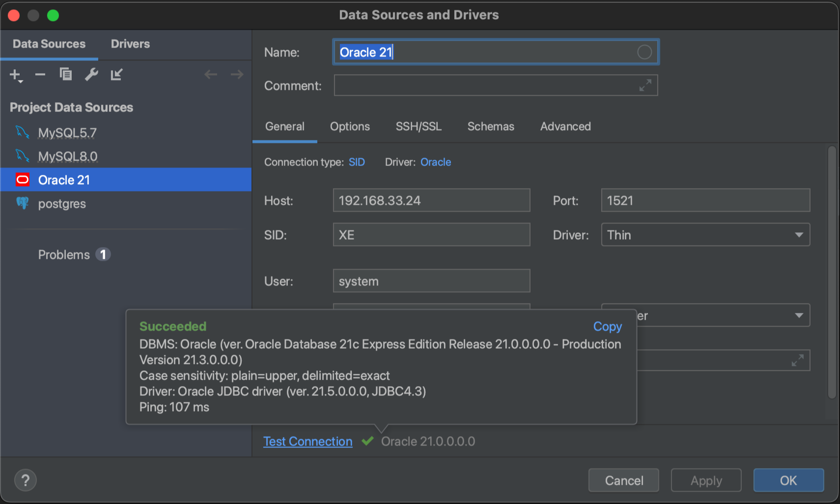Click the MySQL8.0 dolphin icon
Screen dimensions: 840x504
(22, 156)
